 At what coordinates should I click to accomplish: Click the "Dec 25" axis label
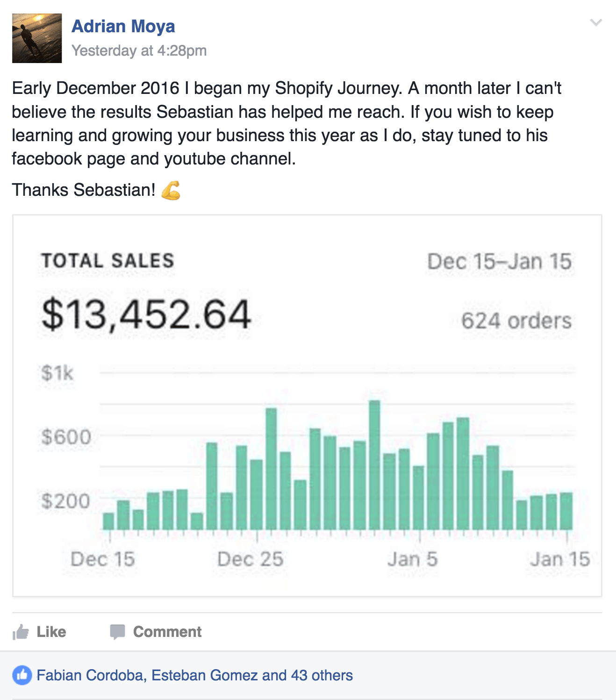[x=251, y=559]
